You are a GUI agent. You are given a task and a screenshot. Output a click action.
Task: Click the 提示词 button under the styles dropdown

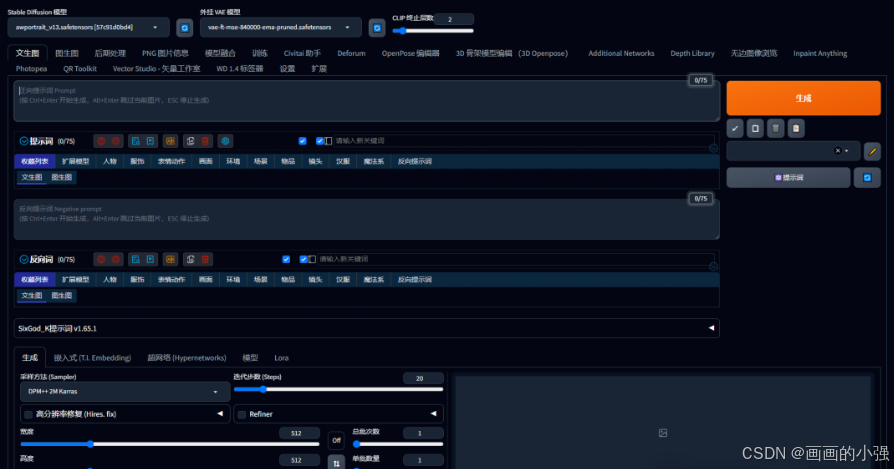tap(789, 178)
